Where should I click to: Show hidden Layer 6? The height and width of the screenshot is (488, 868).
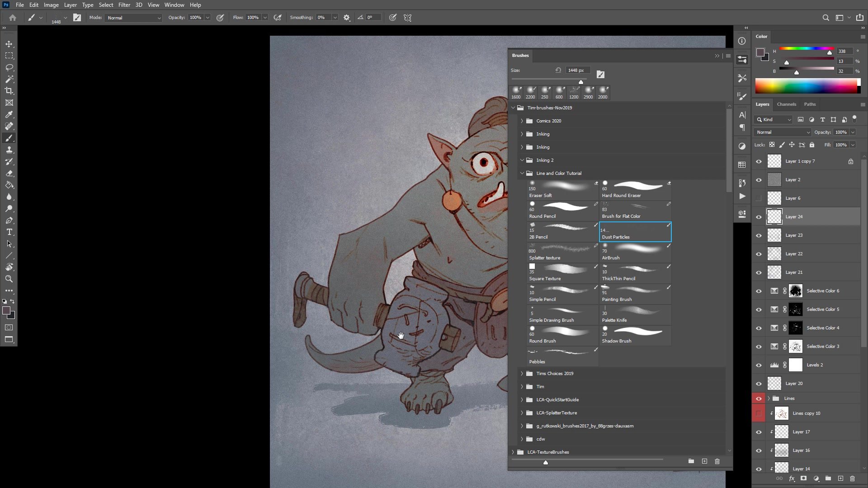click(x=759, y=198)
